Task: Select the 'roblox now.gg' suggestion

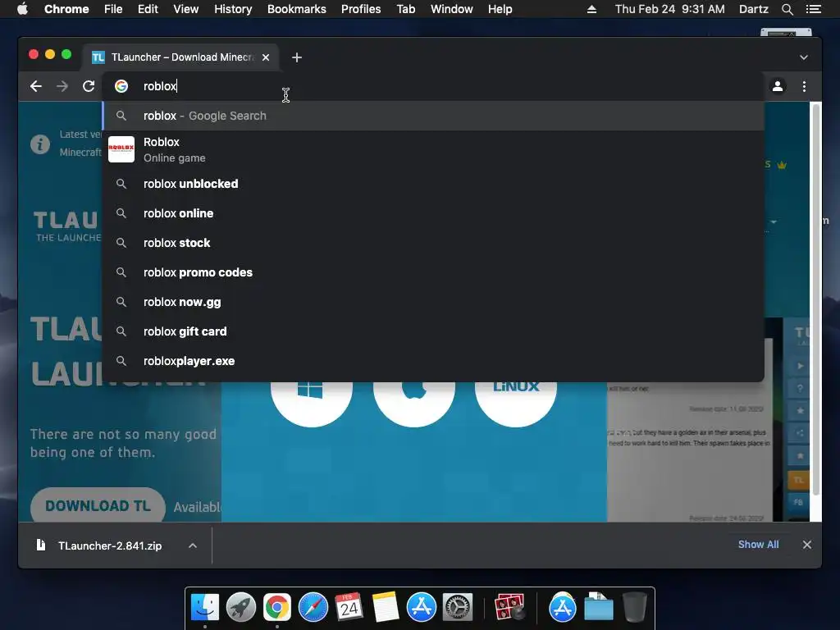Action: click(x=433, y=302)
